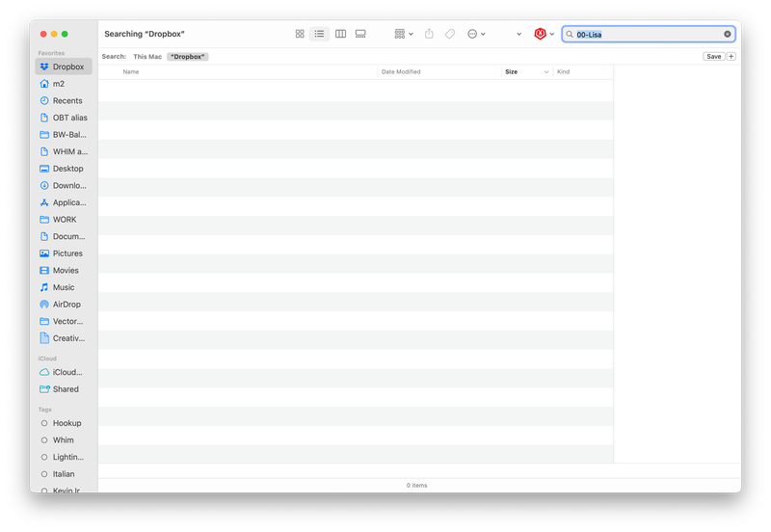The width and height of the screenshot is (771, 532).
Task: Open the Vector... folder in sidebar
Action: coord(64,321)
